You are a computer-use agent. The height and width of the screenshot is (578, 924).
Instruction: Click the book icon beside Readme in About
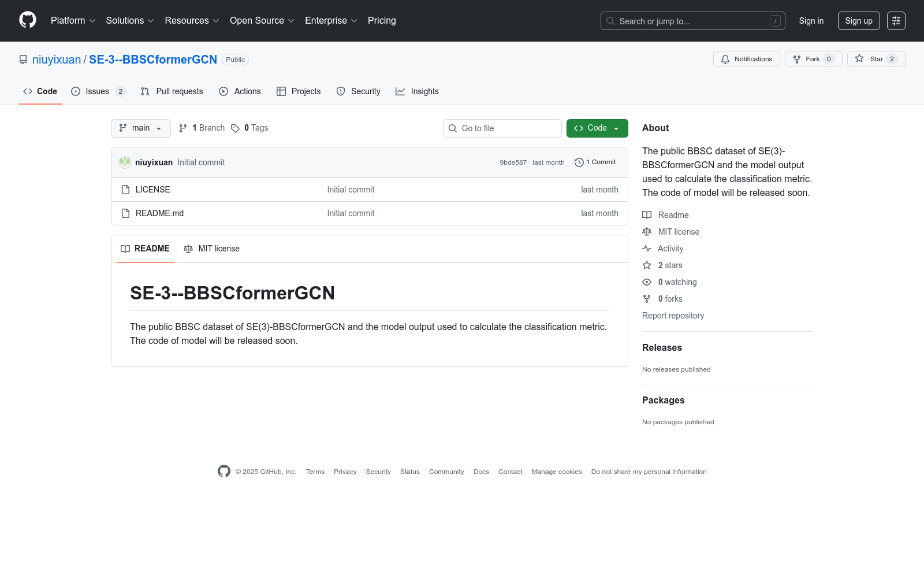tap(647, 215)
